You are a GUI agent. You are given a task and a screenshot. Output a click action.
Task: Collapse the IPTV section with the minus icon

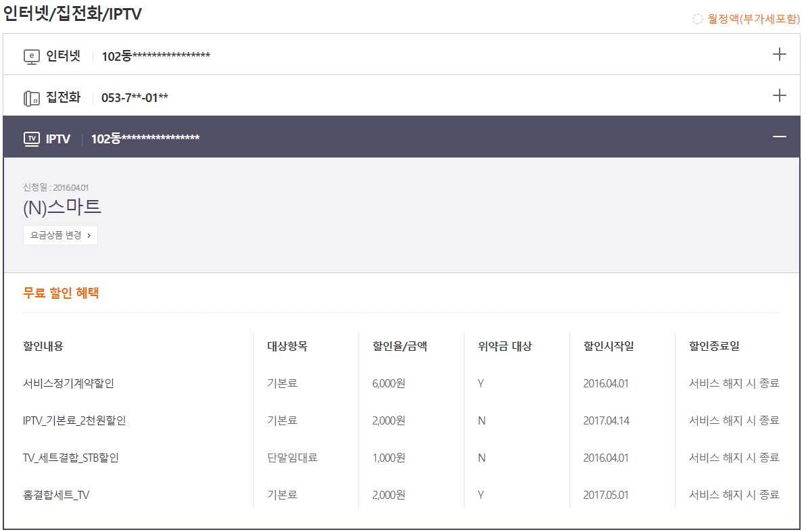(x=779, y=137)
